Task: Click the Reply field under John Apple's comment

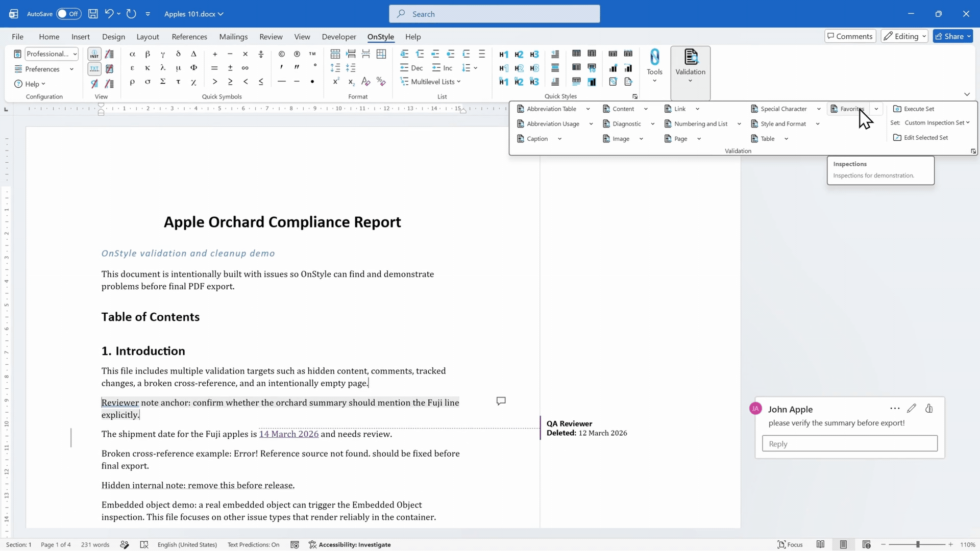Action: [x=849, y=443]
